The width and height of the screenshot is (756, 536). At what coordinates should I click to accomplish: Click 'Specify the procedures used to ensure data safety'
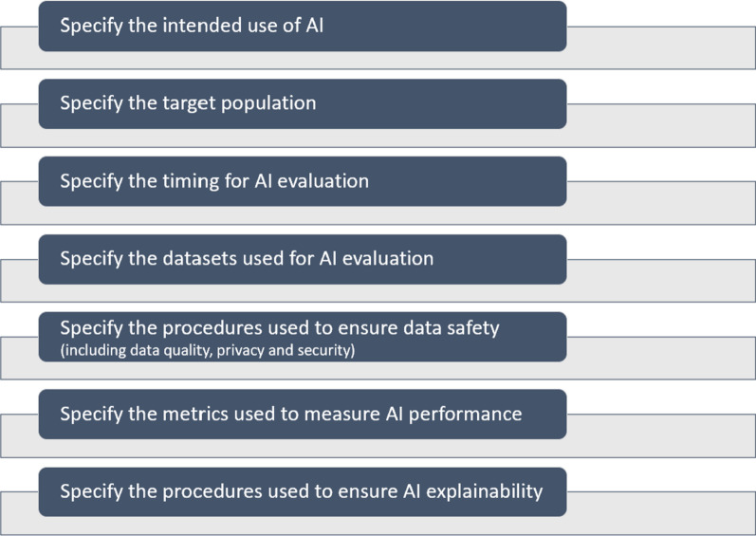click(280, 328)
